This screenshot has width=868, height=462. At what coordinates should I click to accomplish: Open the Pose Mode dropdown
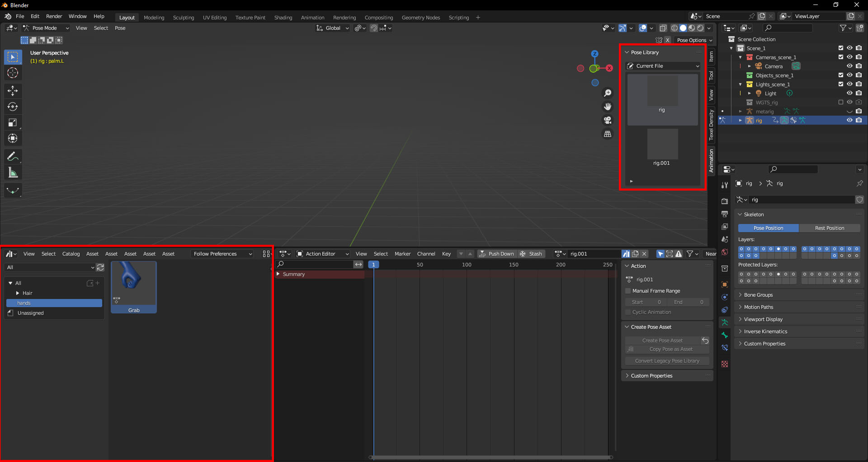[46, 28]
